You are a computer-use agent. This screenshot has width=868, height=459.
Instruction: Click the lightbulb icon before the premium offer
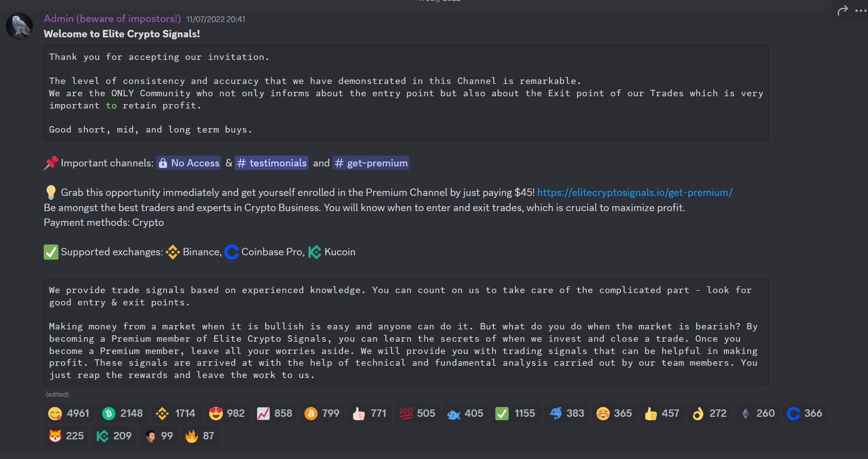click(51, 192)
